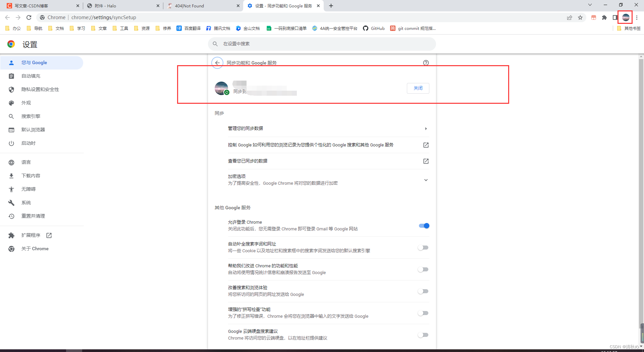The height and width of the screenshot is (352, 644).
Task: Select the 搜索引擎 settings section
Action: (x=31, y=116)
